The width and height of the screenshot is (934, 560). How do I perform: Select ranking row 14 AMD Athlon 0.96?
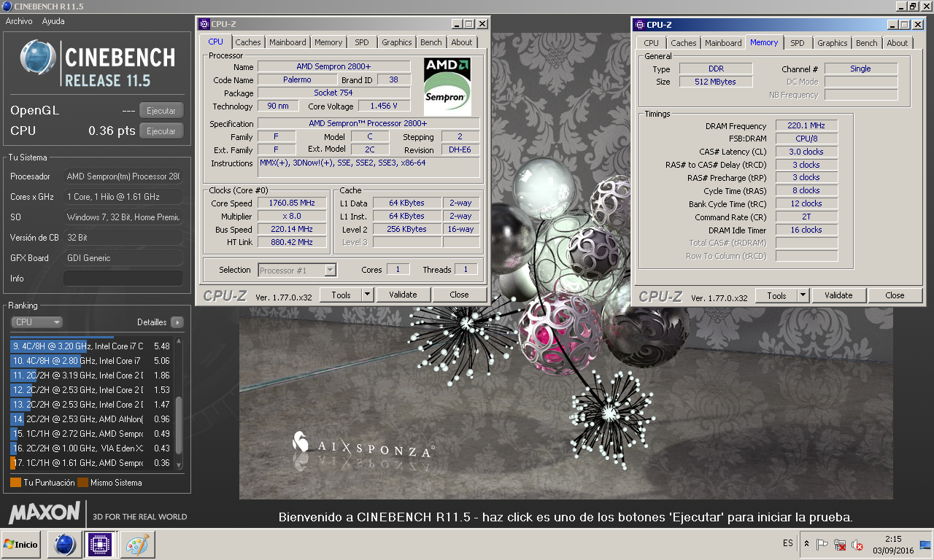coord(90,419)
